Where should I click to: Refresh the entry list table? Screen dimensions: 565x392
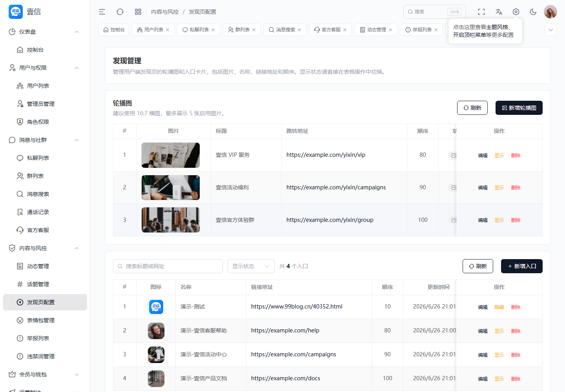click(478, 266)
